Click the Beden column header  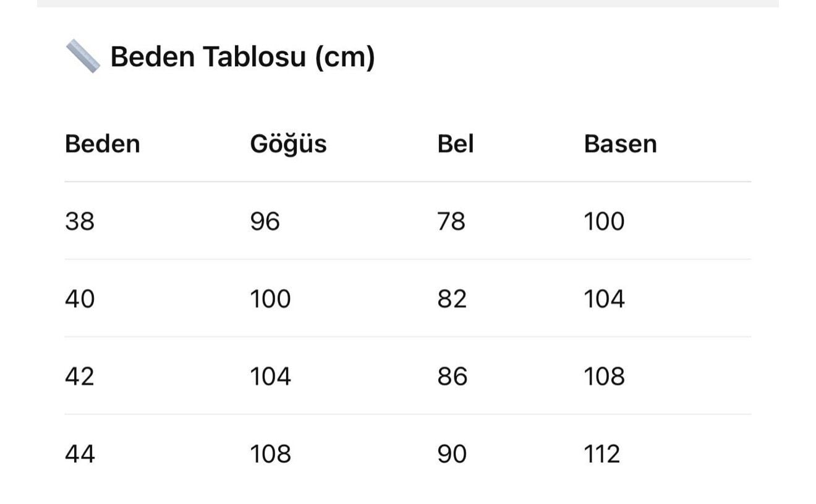coord(103,144)
